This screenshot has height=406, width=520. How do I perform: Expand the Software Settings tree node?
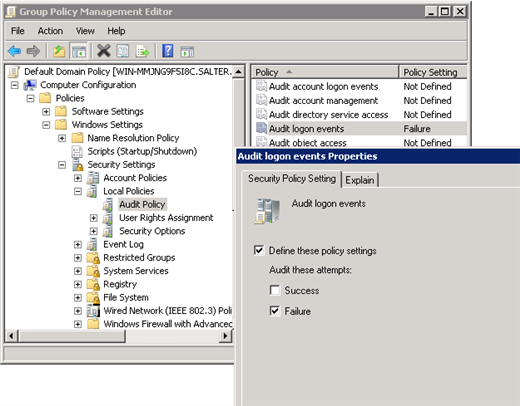pos(46,111)
